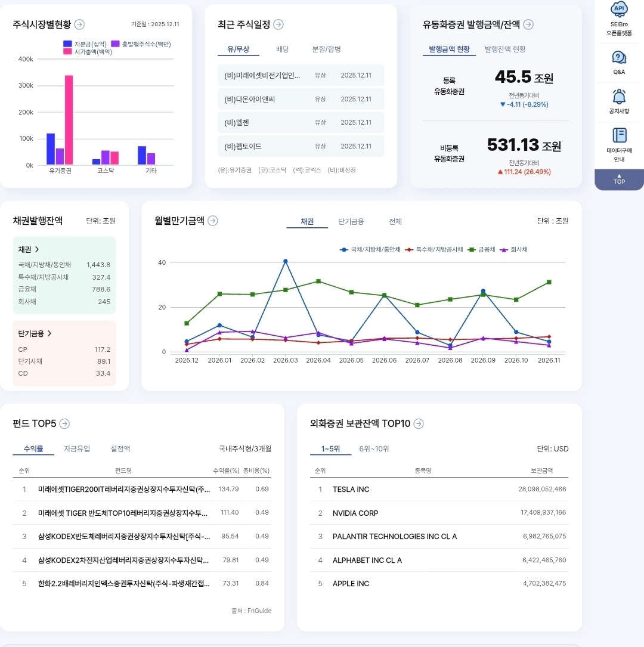The width and height of the screenshot is (644, 647).
Task: Open the TESLA INC row link
Action: point(351,490)
